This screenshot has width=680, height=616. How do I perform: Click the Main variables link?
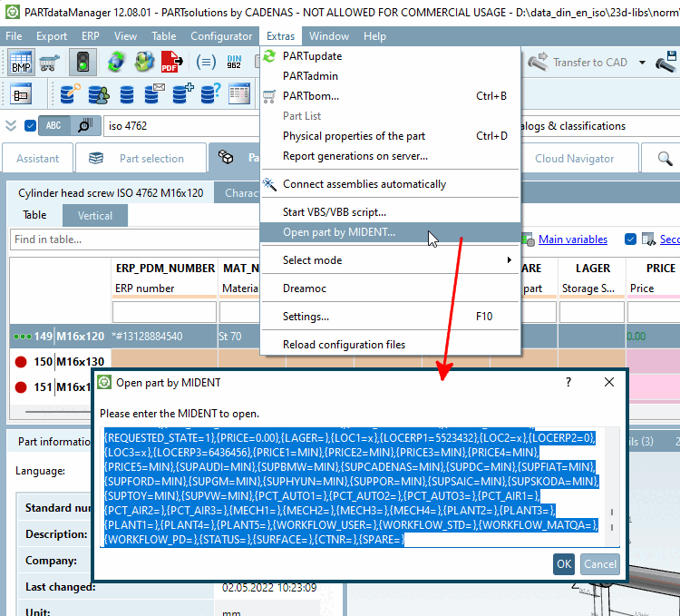click(x=572, y=240)
